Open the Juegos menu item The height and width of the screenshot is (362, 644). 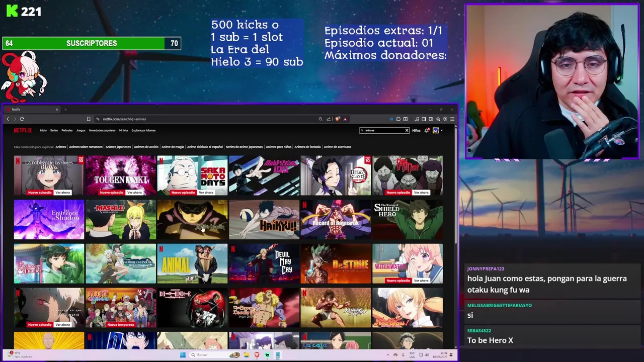pos(80,130)
